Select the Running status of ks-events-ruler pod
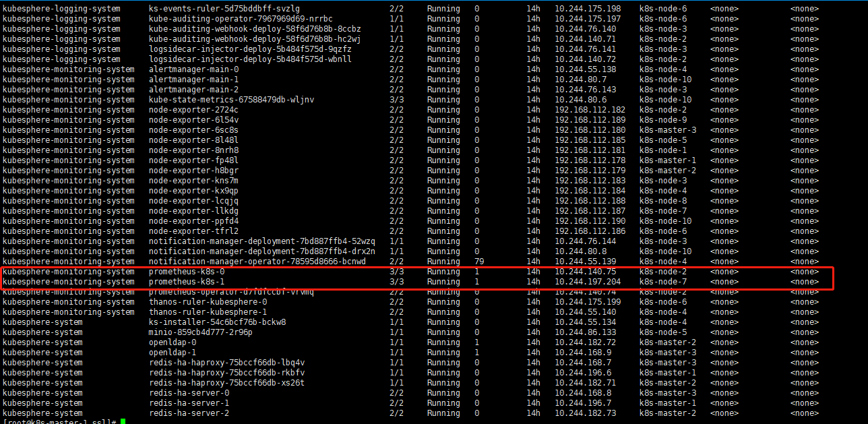868x424 pixels. pos(443,8)
